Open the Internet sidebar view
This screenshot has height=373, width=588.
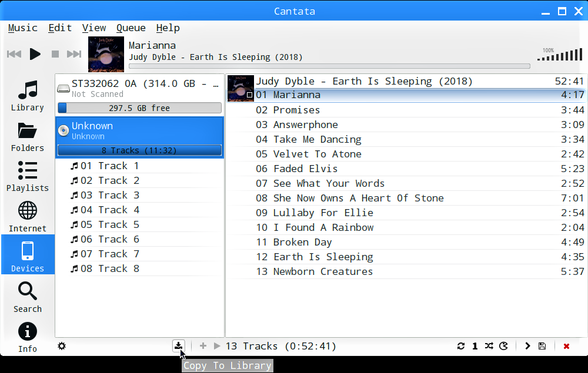tap(28, 217)
